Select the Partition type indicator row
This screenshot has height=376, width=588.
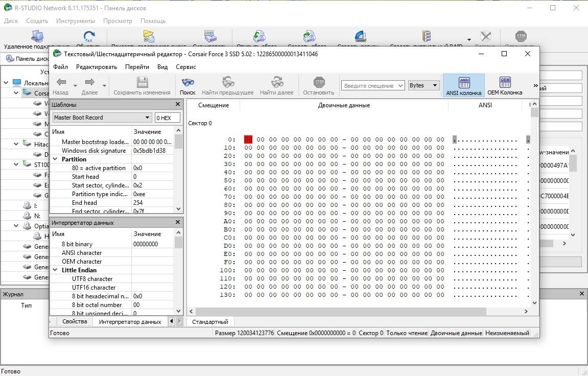pyautogui.click(x=112, y=194)
